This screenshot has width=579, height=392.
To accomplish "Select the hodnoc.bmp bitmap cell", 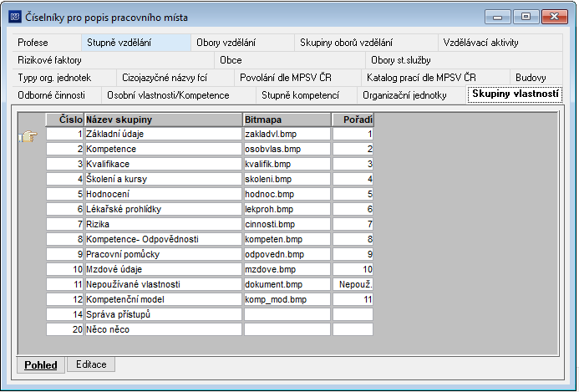I will (287, 194).
